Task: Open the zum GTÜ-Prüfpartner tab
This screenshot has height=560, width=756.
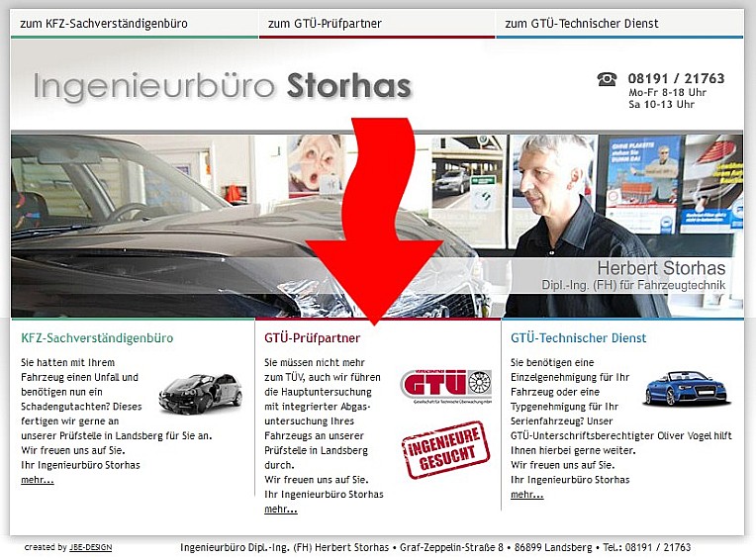Action: [x=325, y=23]
